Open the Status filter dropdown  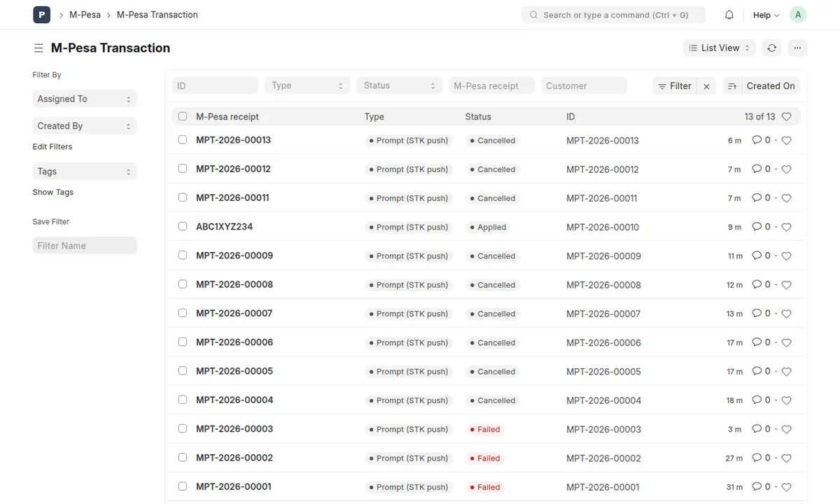point(400,85)
